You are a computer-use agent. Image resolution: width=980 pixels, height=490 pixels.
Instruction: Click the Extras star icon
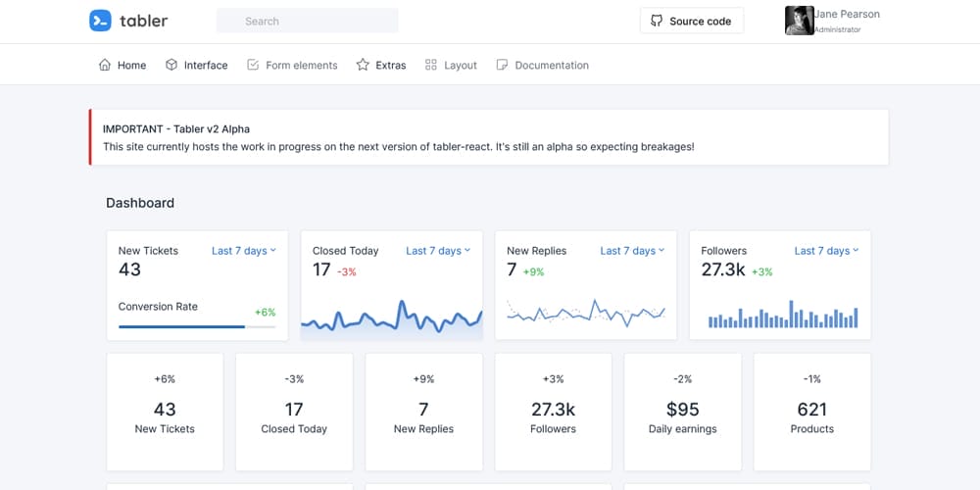(x=363, y=65)
